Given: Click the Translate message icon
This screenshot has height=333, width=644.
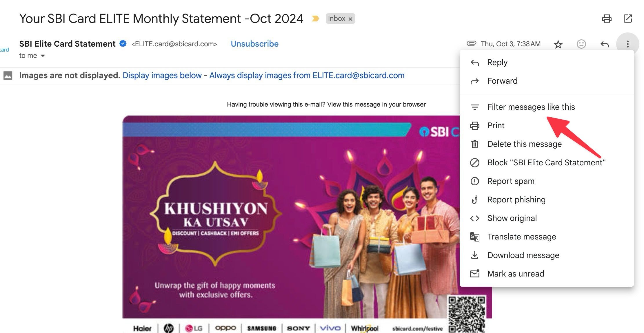Looking at the screenshot, I should (475, 237).
